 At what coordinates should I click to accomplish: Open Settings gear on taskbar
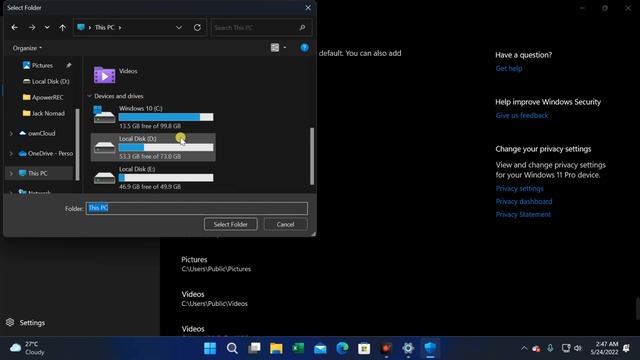tap(408, 348)
